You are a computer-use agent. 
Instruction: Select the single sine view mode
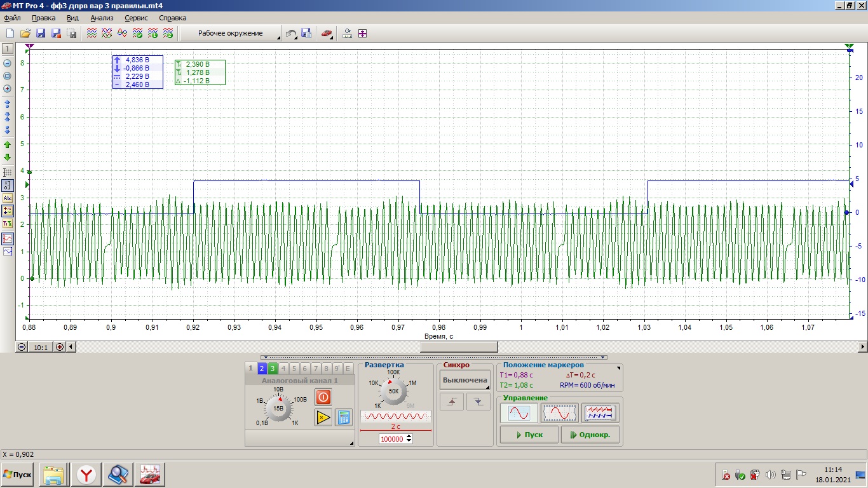(519, 413)
